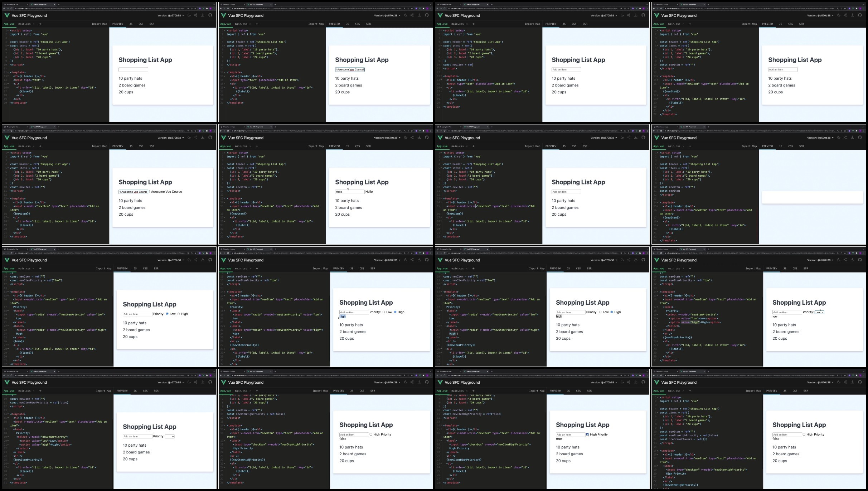This screenshot has height=491, width=868.
Task: Click share icon in frame declaring iceCreamFlavors
Action: click(x=845, y=382)
